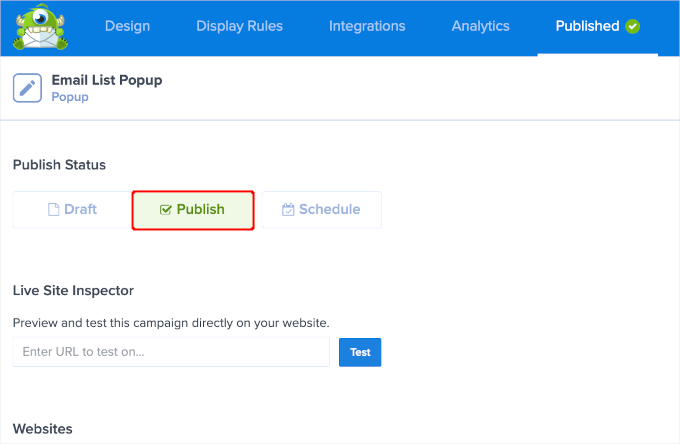Click the Email List Popup campaign title
The image size is (680, 444).
pos(107,80)
